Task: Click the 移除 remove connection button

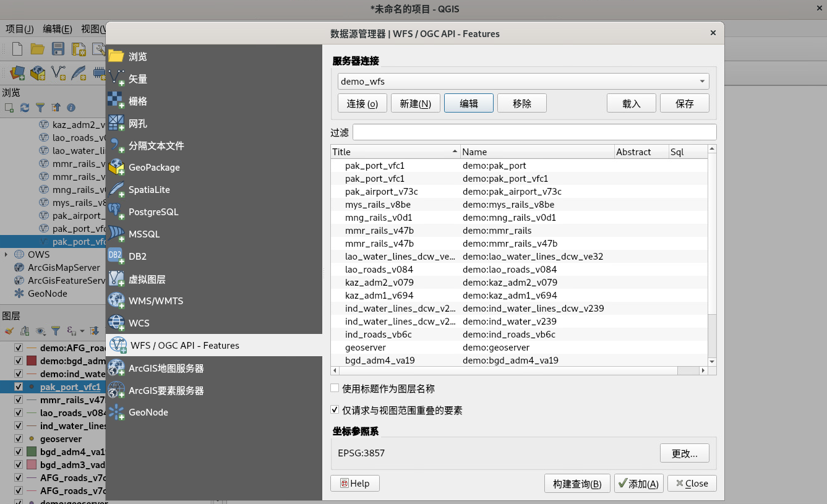Action: pyautogui.click(x=522, y=103)
